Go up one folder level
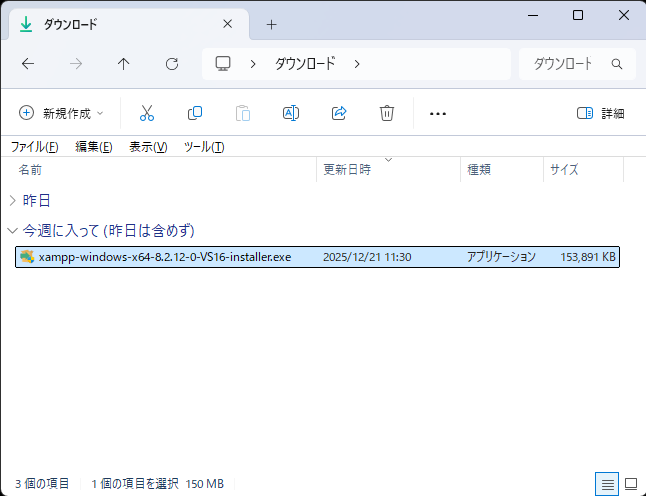The width and height of the screenshot is (646, 496). 124,64
